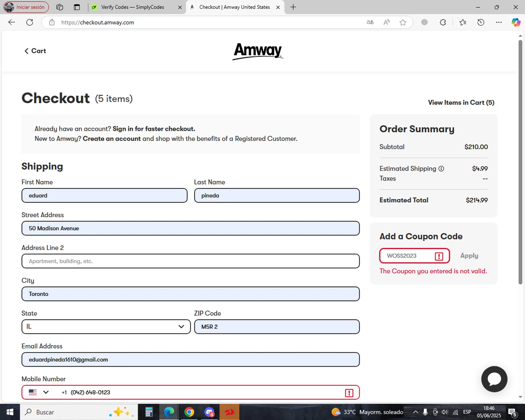The height and width of the screenshot is (420, 525).
Task: Click the address bar URL
Action: coord(98,22)
